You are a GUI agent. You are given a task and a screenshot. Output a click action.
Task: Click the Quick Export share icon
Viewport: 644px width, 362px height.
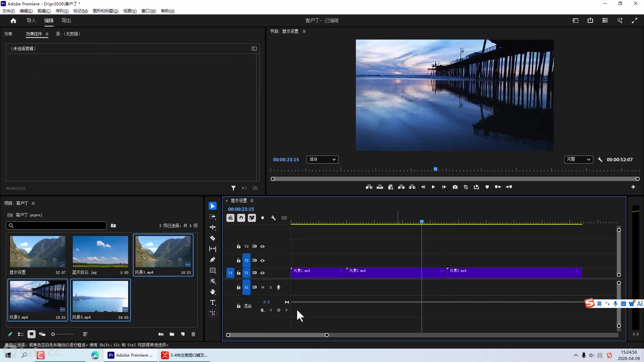(x=590, y=20)
